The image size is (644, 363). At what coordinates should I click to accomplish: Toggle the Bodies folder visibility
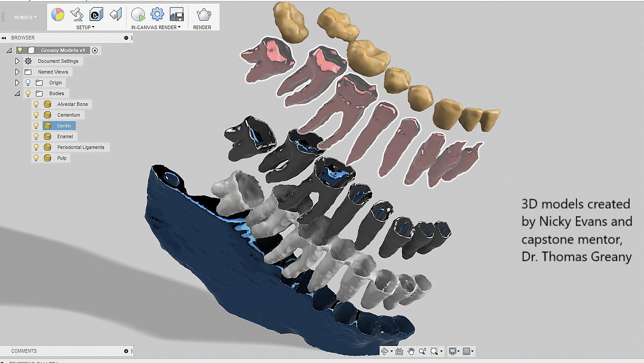pos(28,93)
